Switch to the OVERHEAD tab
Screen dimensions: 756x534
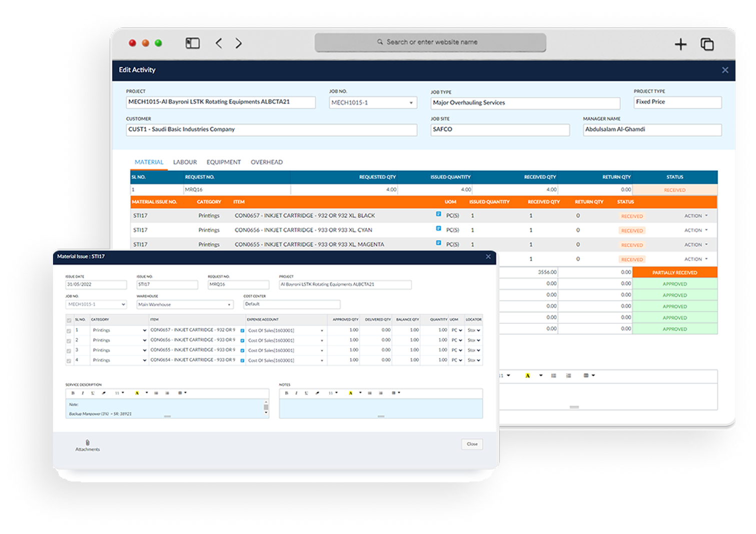(266, 162)
